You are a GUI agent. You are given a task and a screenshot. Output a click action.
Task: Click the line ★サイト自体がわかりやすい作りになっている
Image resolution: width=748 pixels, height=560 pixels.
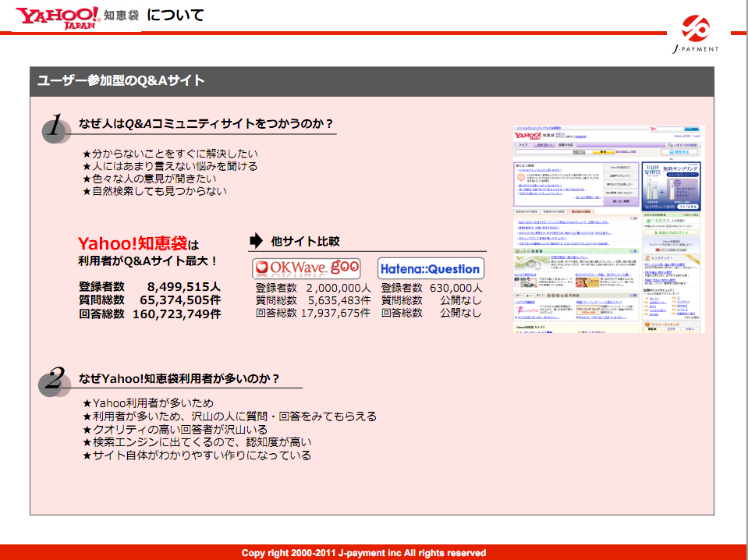click(x=197, y=455)
